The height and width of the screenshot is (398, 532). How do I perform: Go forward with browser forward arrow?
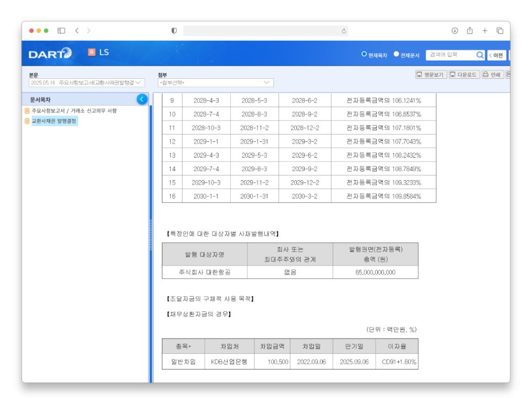click(x=89, y=30)
